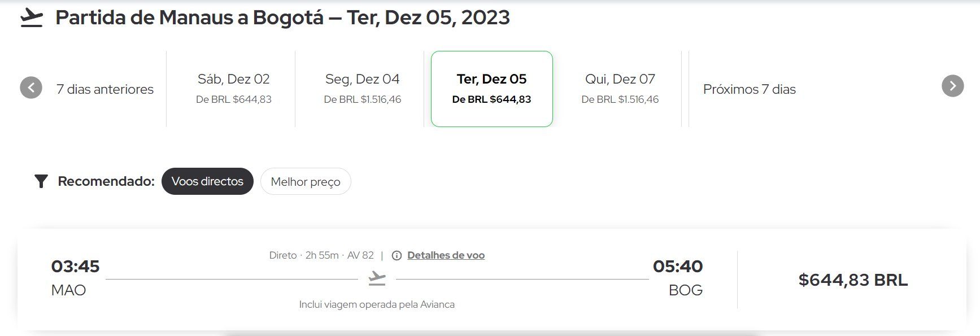
Task: Show the 7 dias anteriores
Action: (105, 89)
